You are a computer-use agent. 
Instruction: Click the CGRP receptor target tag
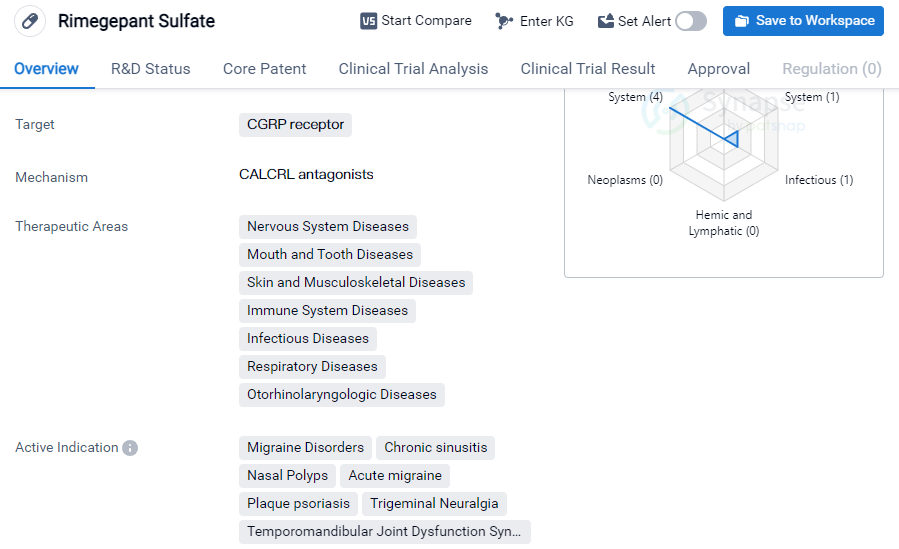tap(295, 125)
